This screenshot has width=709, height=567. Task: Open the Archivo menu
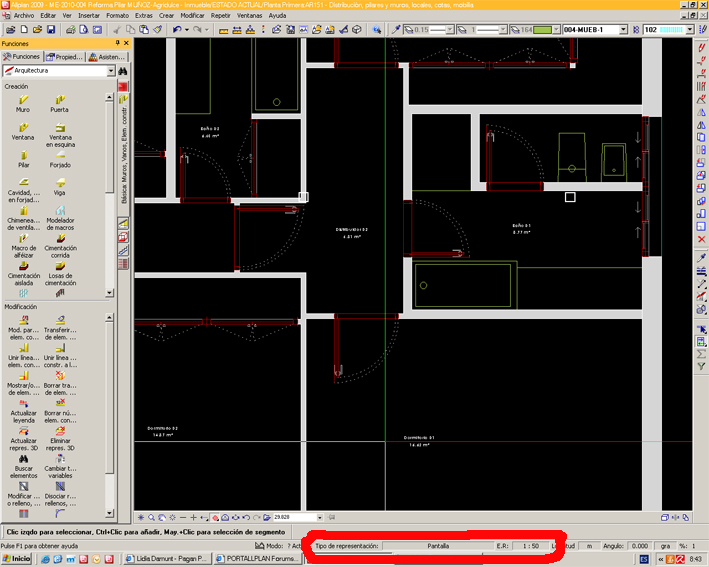click(x=24, y=15)
